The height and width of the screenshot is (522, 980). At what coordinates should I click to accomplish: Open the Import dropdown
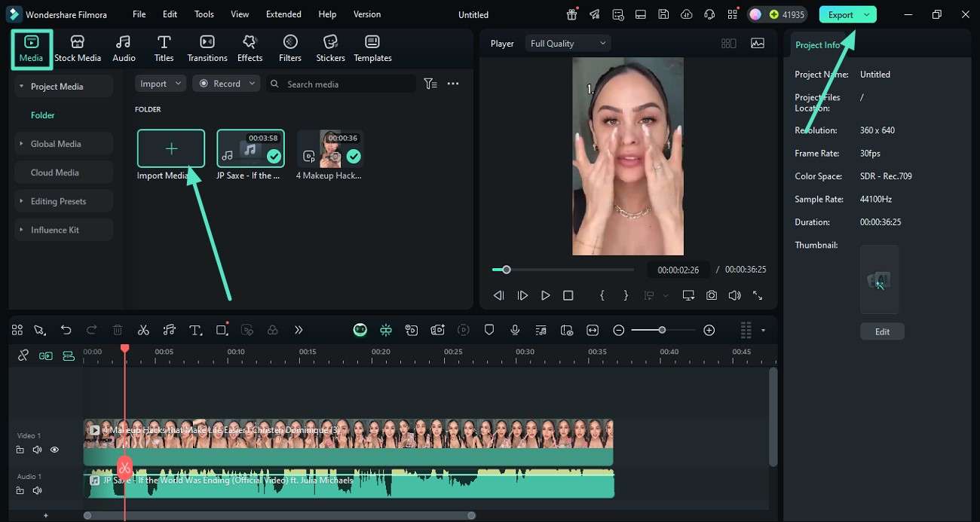[x=161, y=84]
